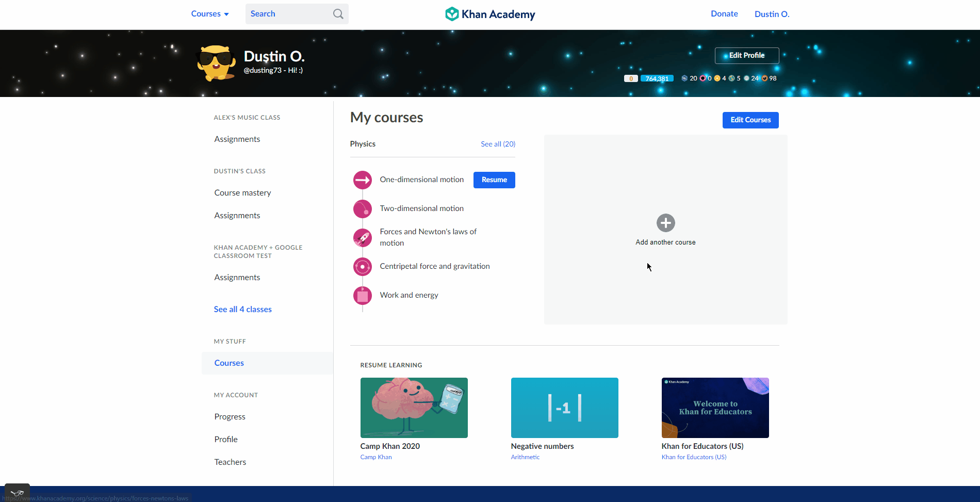Image resolution: width=980 pixels, height=502 pixels.
Task: Open the Work and energy unit
Action: (409, 295)
